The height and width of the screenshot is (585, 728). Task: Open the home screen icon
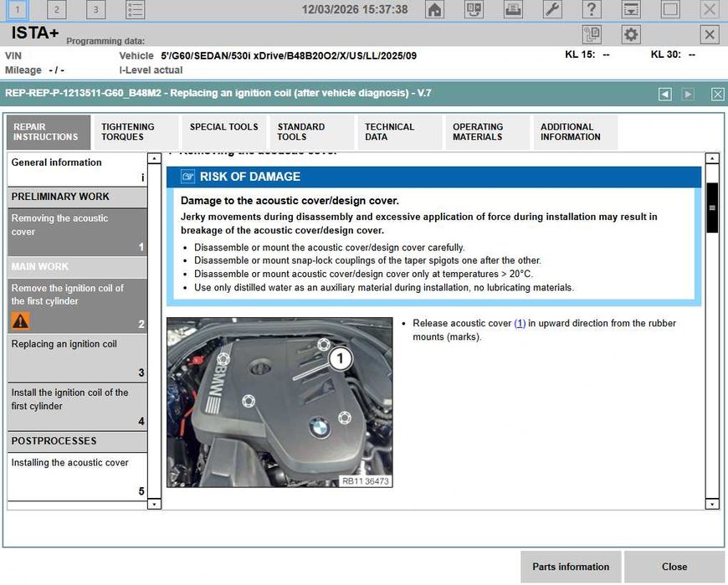(x=434, y=9)
